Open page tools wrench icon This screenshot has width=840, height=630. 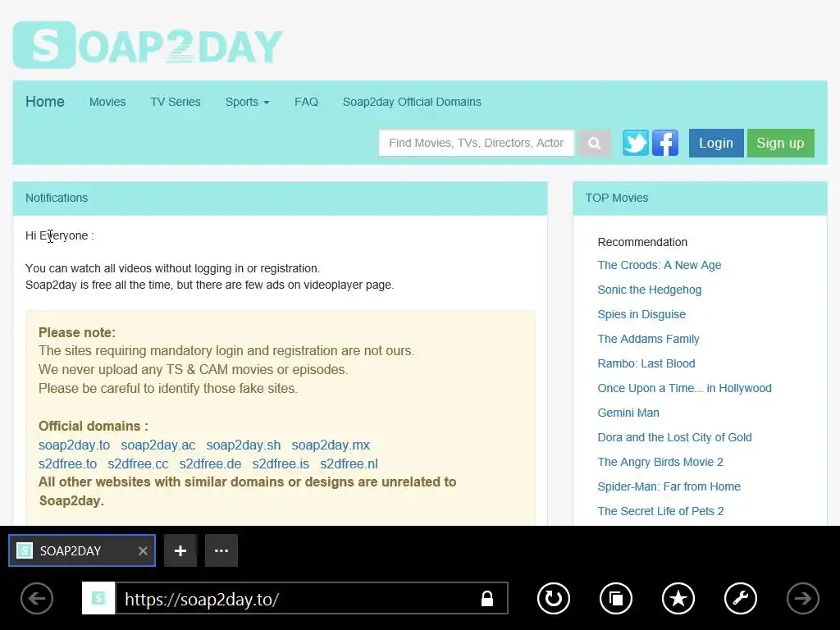(741, 598)
